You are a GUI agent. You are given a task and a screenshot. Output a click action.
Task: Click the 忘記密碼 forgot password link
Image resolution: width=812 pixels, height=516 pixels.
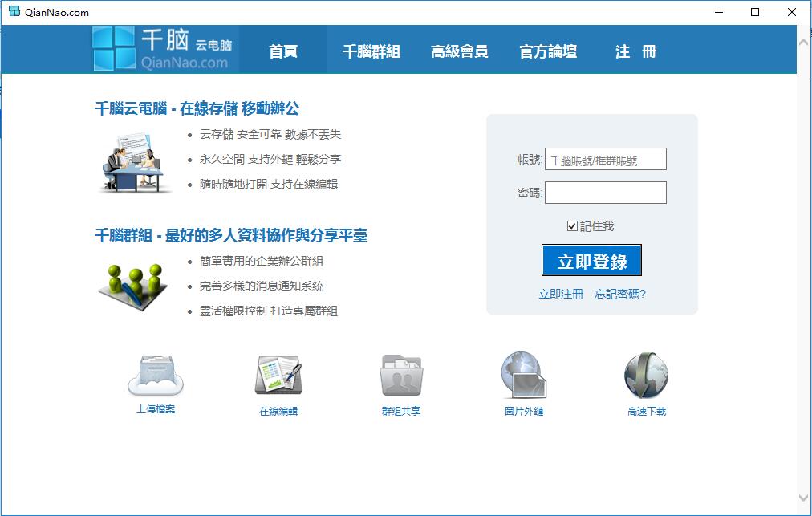pos(619,295)
